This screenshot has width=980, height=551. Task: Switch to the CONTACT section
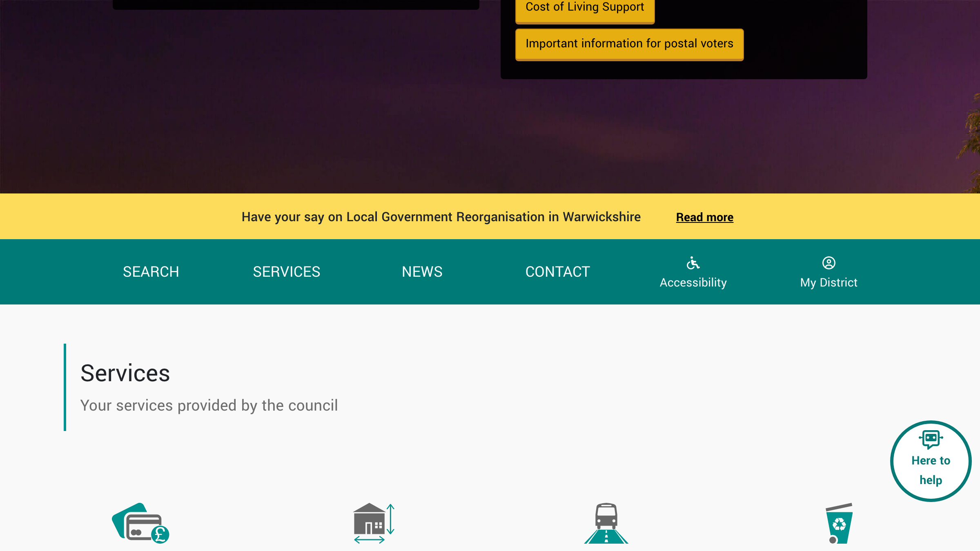point(557,271)
